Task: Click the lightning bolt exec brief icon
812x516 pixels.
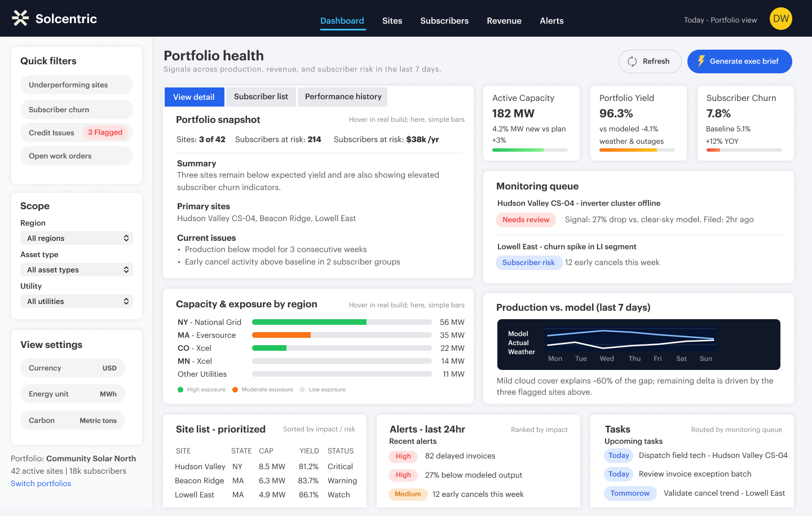Action: pyautogui.click(x=701, y=61)
